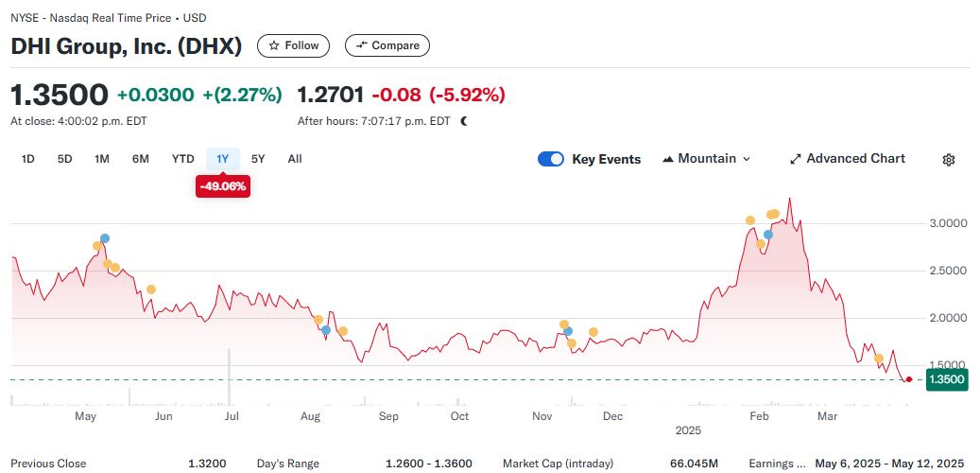The width and height of the screenshot is (980, 473).
Task: Switch to the 1M range tab
Action: 102,159
